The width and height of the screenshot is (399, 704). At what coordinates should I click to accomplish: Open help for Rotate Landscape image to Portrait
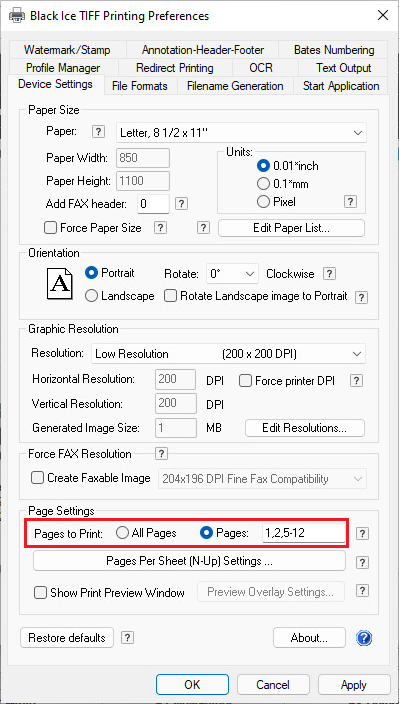click(361, 297)
